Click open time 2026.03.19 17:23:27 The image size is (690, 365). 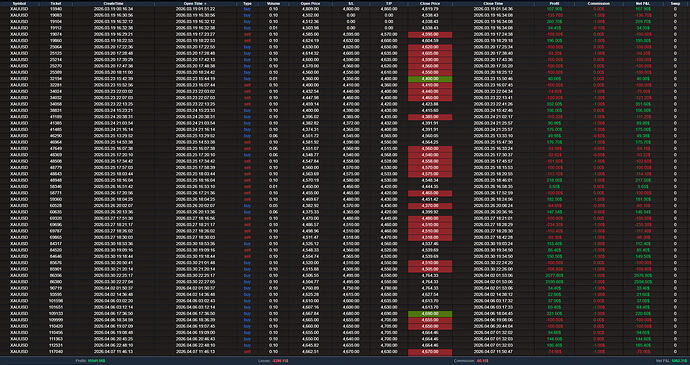point(195,34)
